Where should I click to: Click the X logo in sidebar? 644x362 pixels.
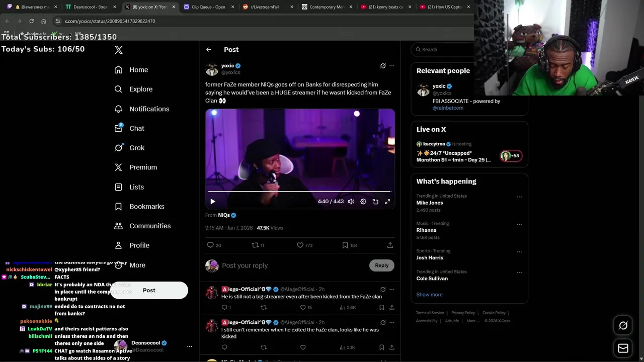pyautogui.click(x=119, y=50)
